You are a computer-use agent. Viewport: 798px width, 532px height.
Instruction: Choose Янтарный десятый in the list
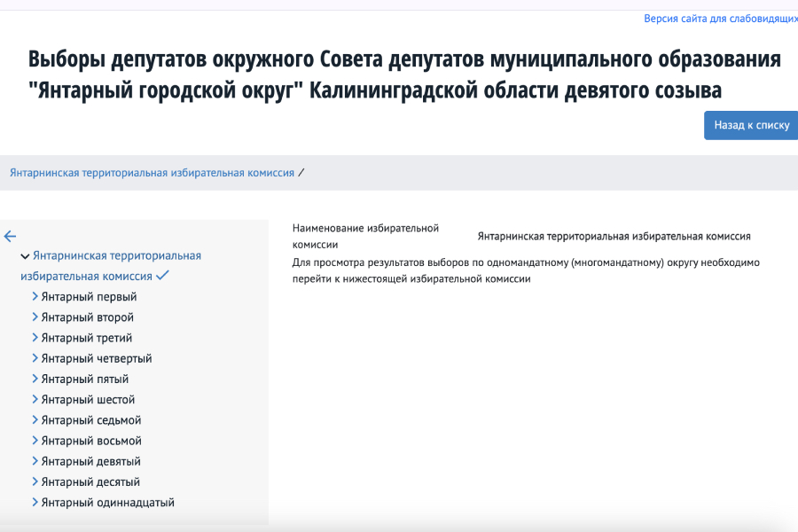(90, 481)
